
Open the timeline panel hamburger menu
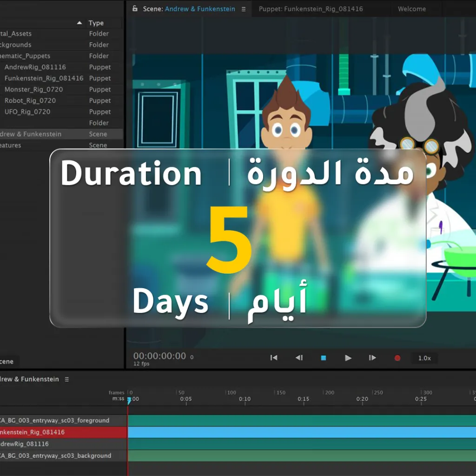67,379
